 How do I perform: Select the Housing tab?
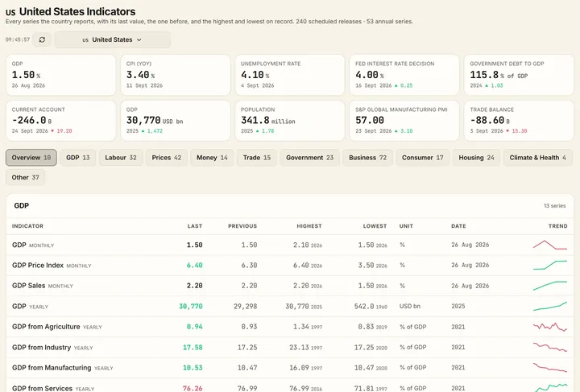pyautogui.click(x=476, y=158)
